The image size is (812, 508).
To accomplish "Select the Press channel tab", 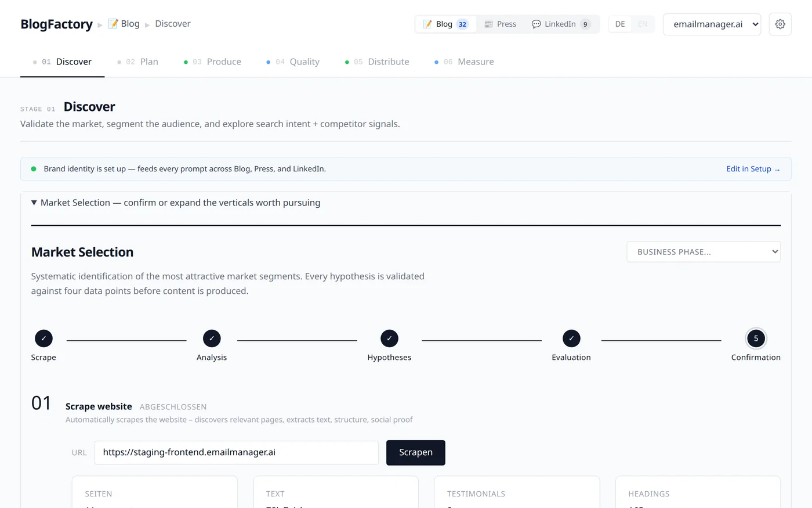I will point(500,24).
